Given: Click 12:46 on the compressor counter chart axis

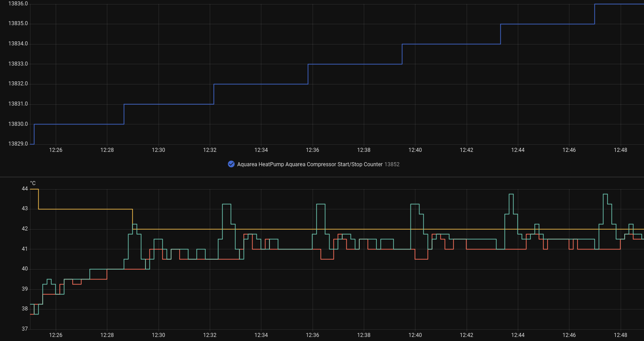Looking at the screenshot, I should [569, 150].
